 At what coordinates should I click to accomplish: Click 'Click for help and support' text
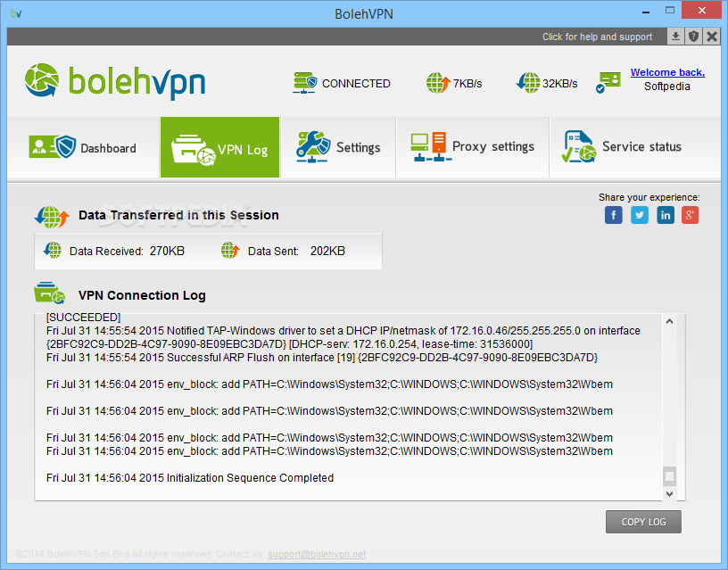597,37
